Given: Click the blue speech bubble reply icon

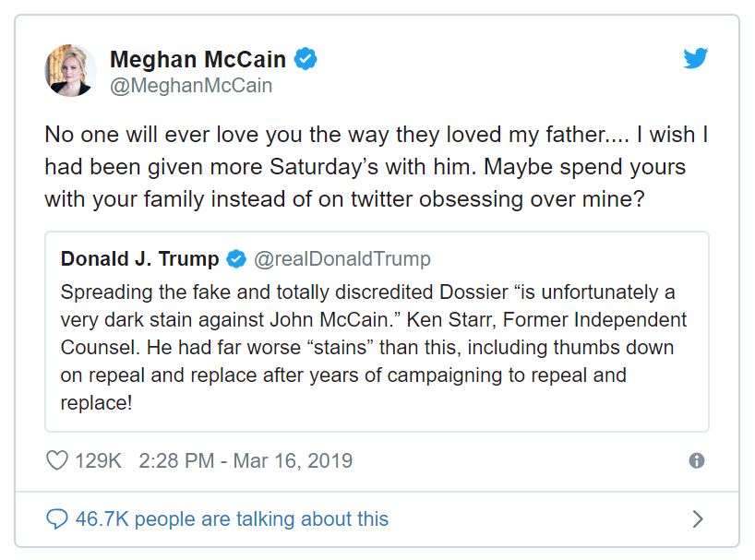Looking at the screenshot, I should tap(57, 518).
